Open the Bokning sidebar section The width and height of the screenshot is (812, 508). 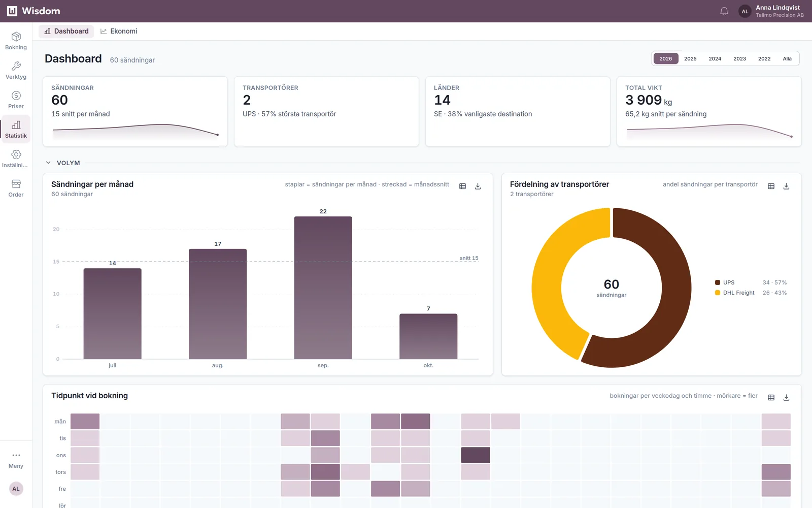pyautogui.click(x=16, y=41)
